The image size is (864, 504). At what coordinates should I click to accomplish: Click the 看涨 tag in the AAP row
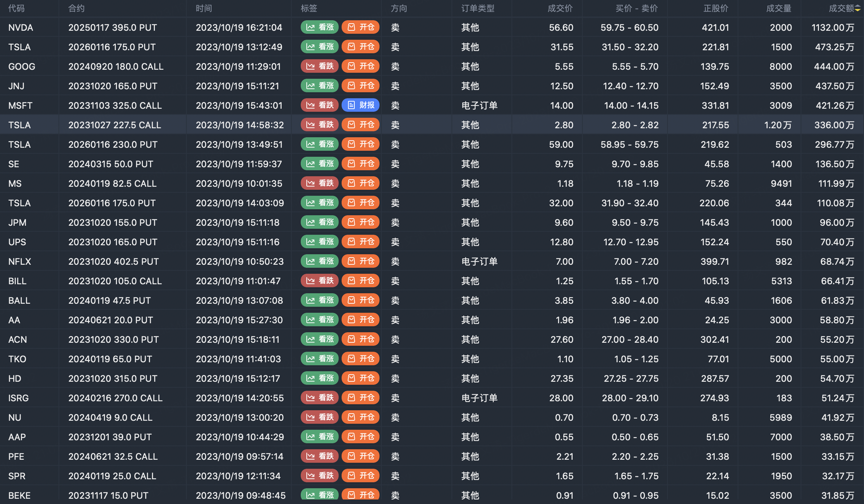tap(319, 436)
